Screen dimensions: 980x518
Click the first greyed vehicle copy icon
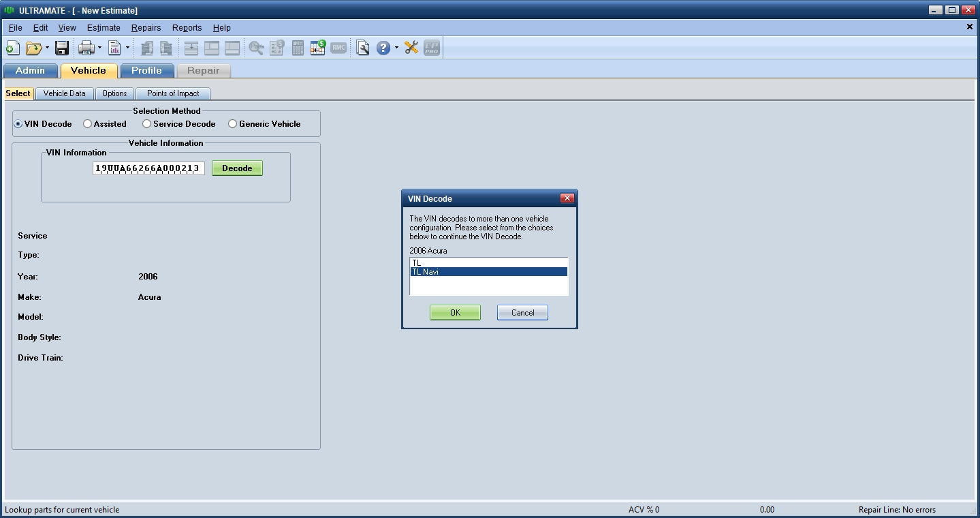[x=146, y=48]
